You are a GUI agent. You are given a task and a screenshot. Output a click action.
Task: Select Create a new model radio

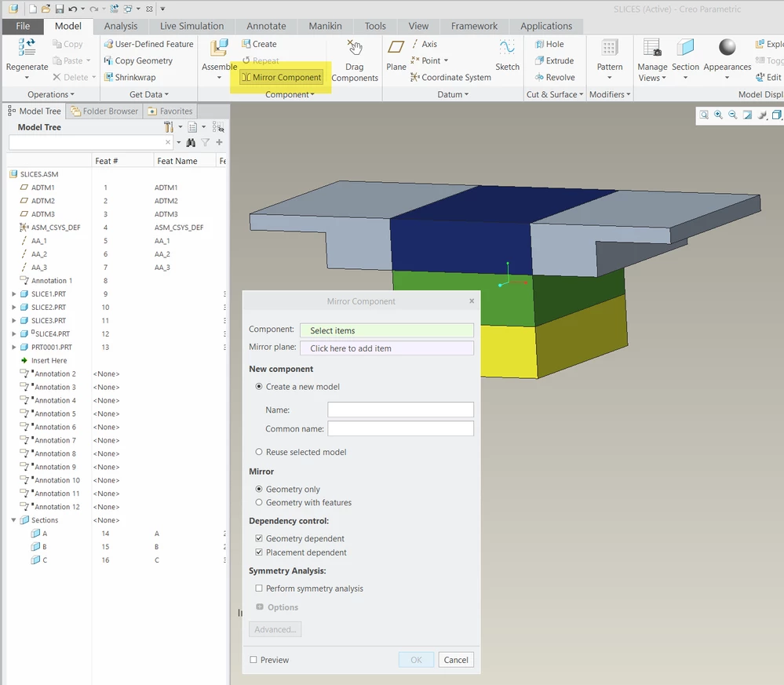pyautogui.click(x=258, y=387)
